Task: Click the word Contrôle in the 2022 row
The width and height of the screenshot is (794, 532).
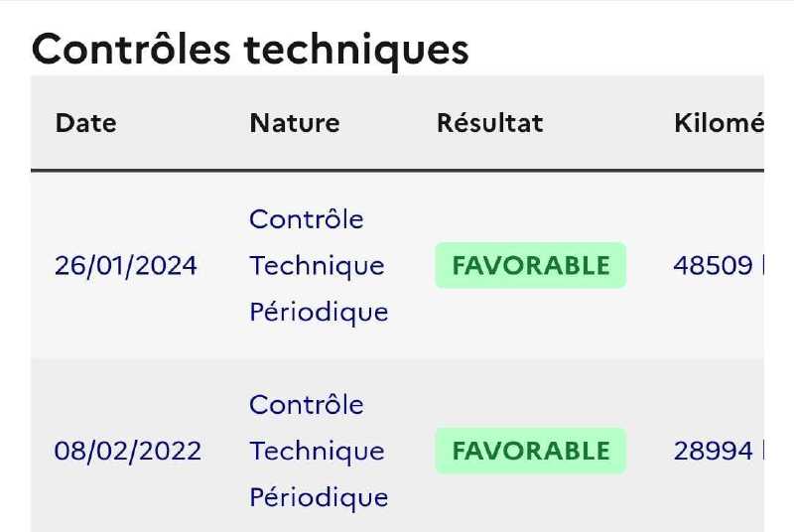Action: (x=307, y=404)
